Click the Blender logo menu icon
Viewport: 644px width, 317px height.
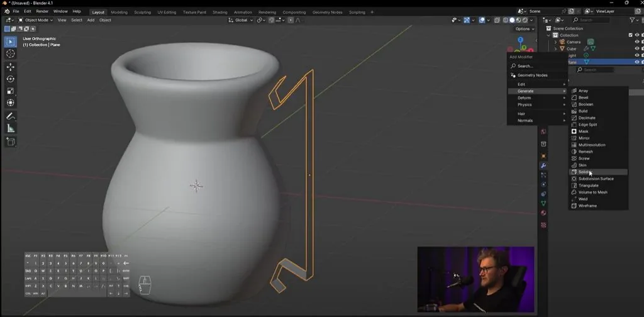click(6, 11)
